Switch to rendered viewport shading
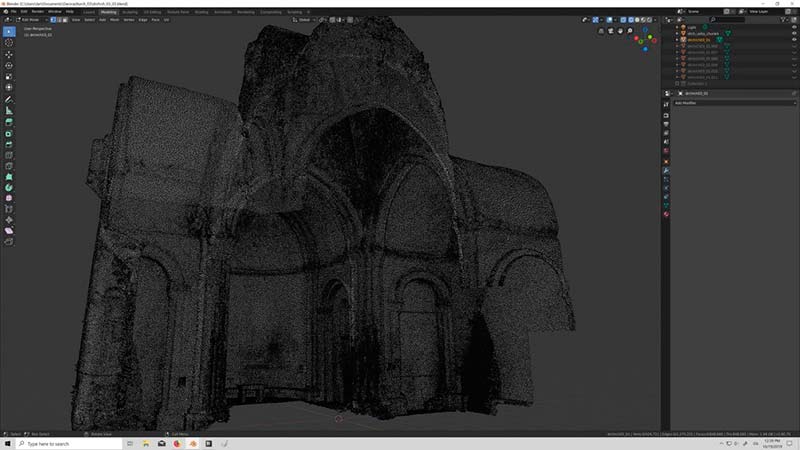Viewport: 800px width, 450px height. point(649,20)
